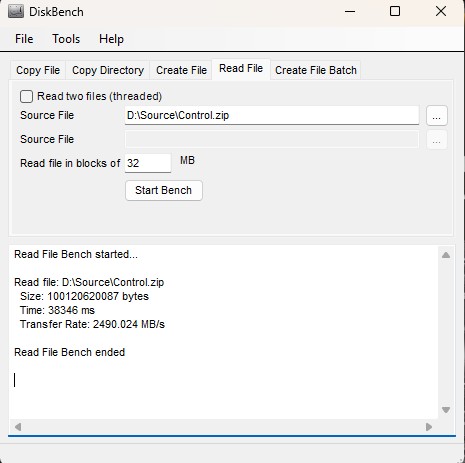Start the benchmark with Start Bench
The width and height of the screenshot is (465, 463).
pyautogui.click(x=164, y=190)
